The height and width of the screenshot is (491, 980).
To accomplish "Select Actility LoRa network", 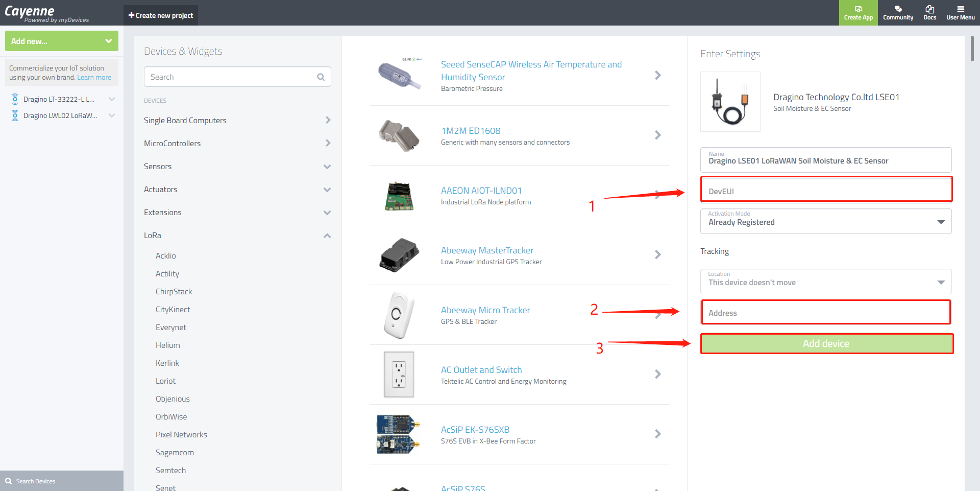I will tap(167, 274).
